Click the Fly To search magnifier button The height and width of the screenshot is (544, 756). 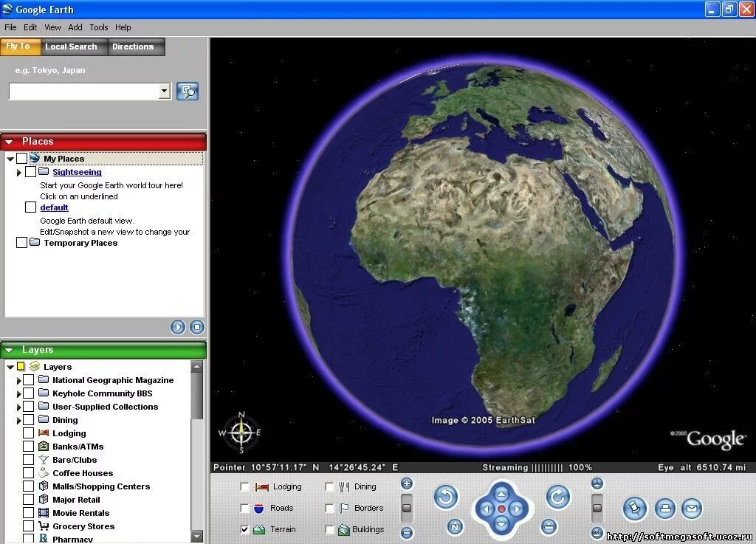coord(188,91)
